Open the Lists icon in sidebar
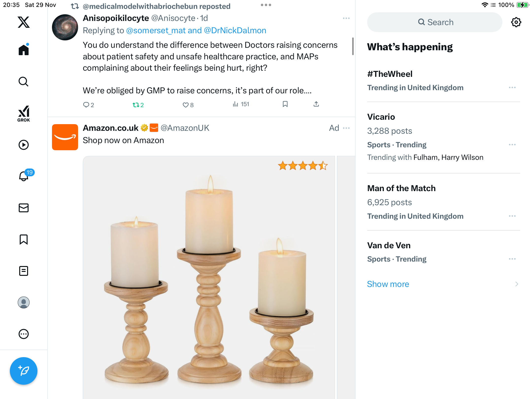Viewport: 532px width, 399px height. coord(24,271)
